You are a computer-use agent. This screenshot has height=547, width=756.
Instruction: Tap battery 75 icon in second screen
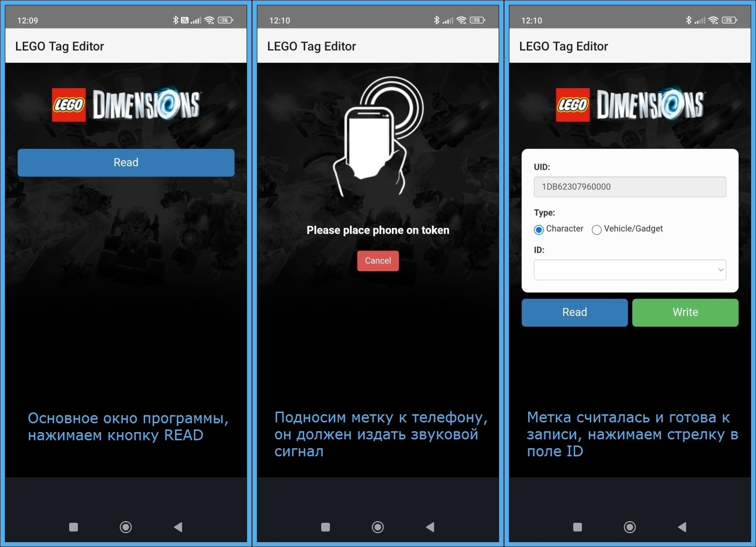coord(477,20)
